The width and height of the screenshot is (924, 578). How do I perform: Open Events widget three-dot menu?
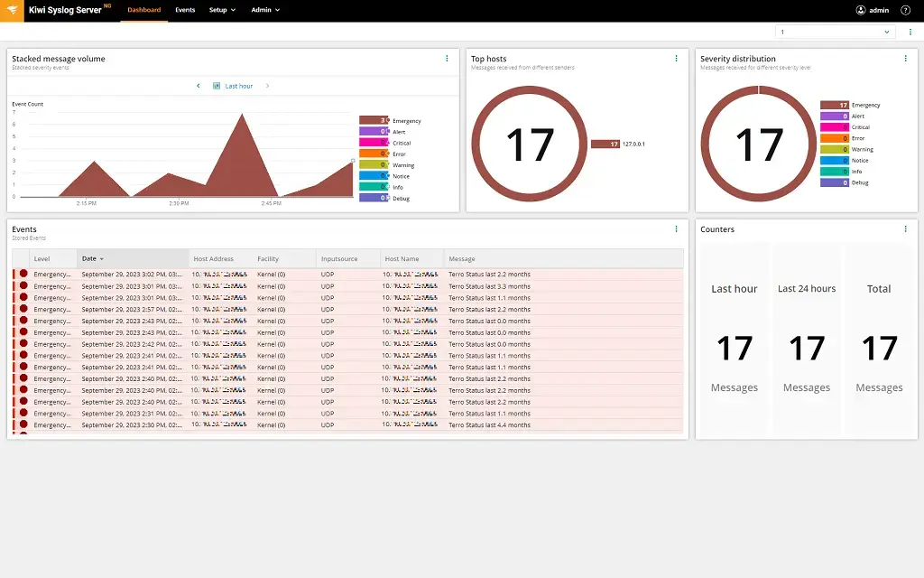tap(676, 229)
